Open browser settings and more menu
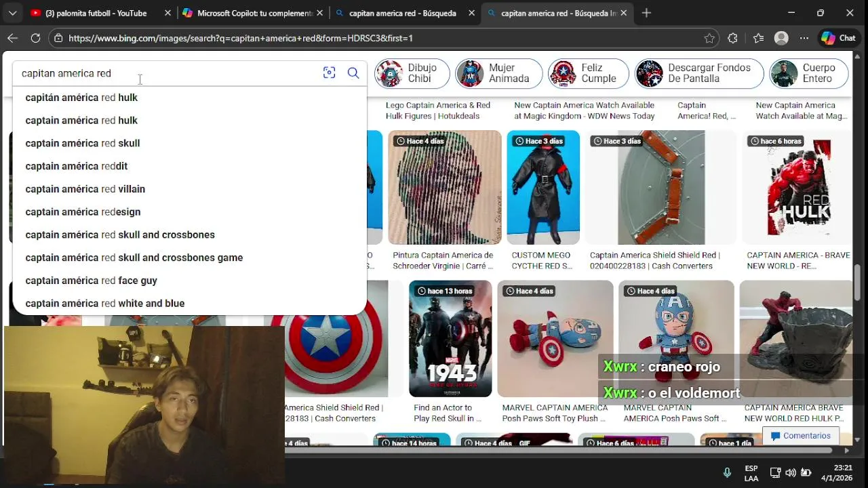The image size is (868, 488). coord(804,39)
